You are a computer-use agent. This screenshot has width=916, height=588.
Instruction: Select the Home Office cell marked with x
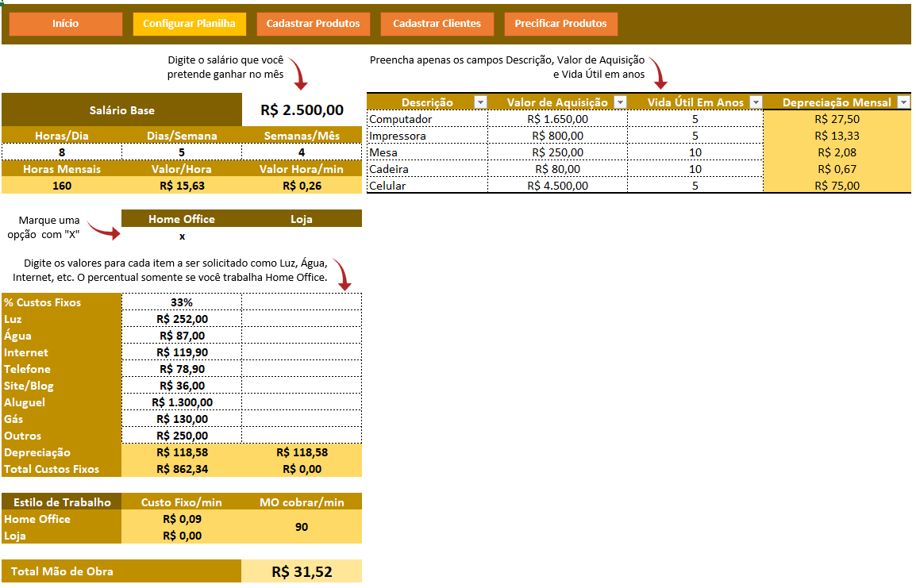(x=182, y=236)
